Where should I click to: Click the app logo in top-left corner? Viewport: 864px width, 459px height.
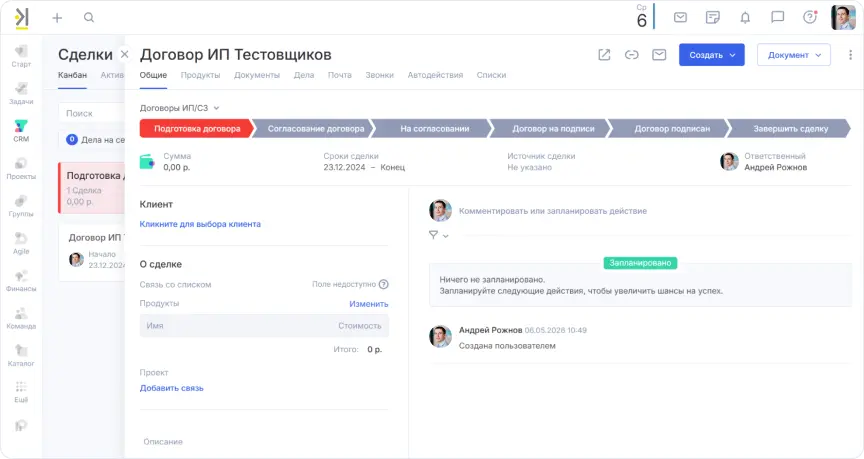pyautogui.click(x=21, y=18)
